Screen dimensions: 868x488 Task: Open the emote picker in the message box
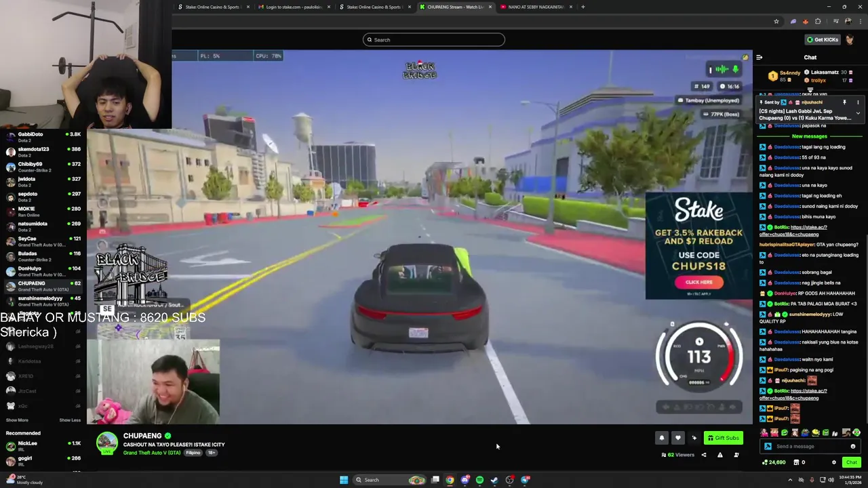853,446
